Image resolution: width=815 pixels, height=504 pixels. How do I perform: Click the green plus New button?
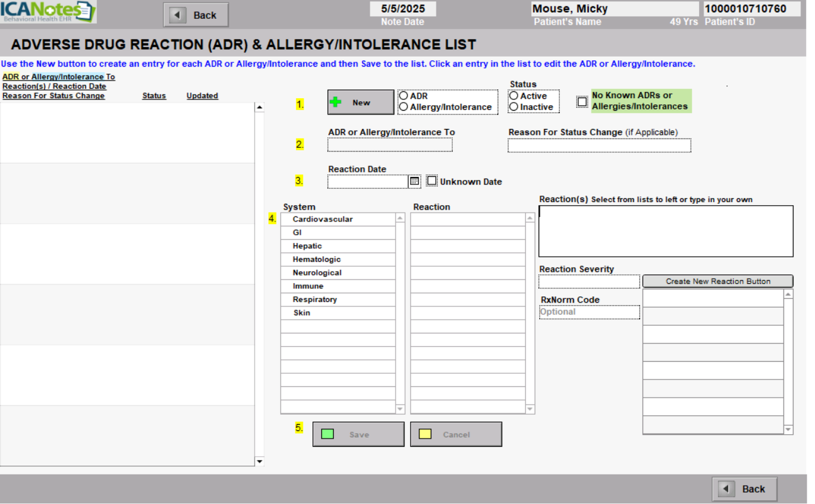coord(360,103)
